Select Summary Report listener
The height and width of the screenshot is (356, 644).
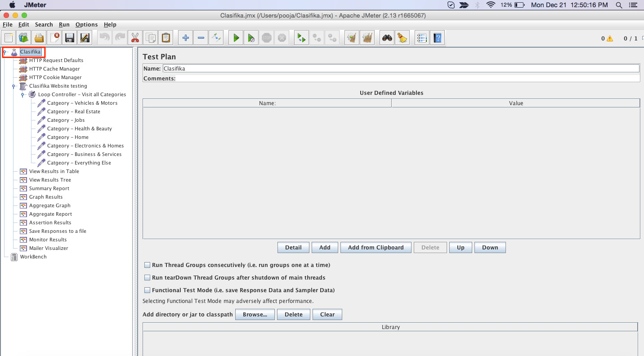tap(49, 188)
